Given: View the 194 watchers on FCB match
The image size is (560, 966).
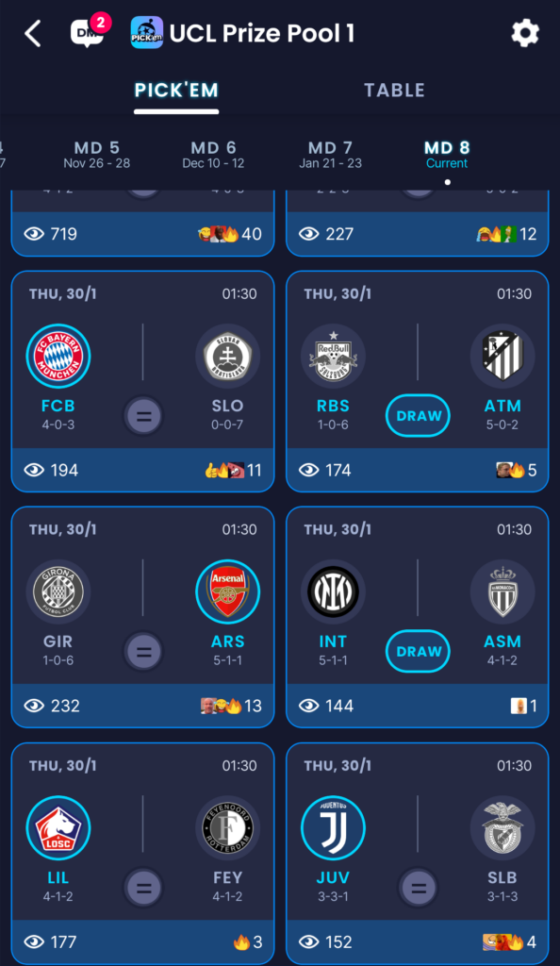Looking at the screenshot, I should coord(51,470).
